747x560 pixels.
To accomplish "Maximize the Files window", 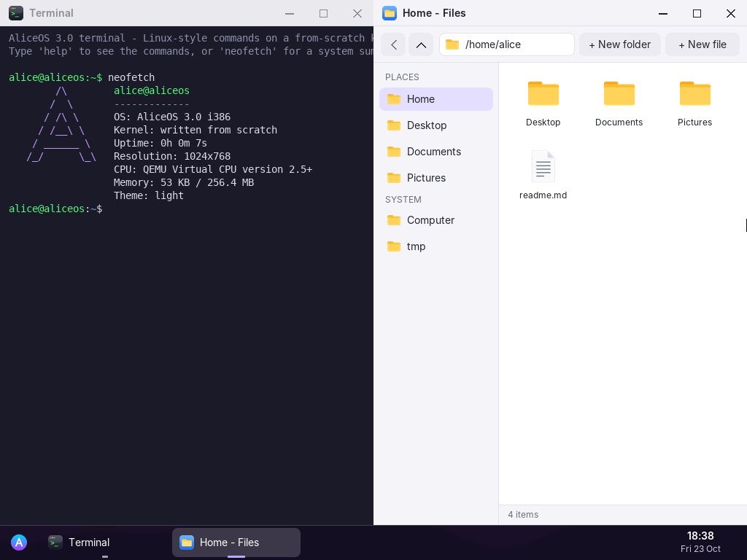I will click(x=697, y=13).
